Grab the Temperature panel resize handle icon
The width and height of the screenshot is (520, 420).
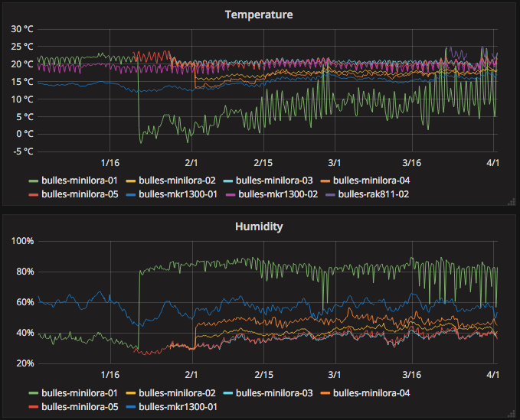512,201
